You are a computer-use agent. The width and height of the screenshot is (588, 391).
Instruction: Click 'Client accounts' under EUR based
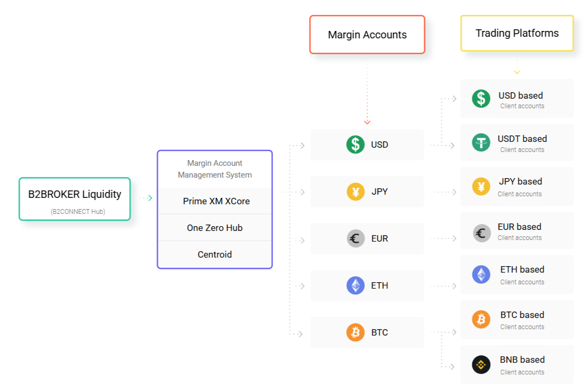[520, 238]
